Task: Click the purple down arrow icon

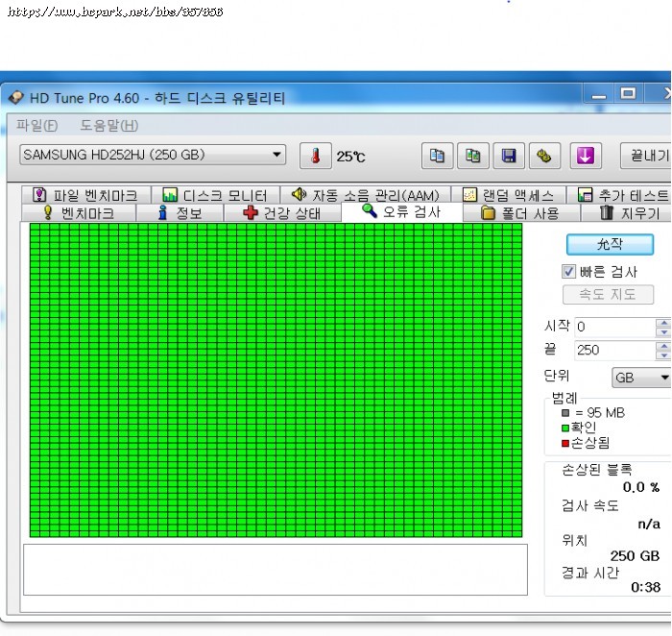Action: click(x=586, y=156)
